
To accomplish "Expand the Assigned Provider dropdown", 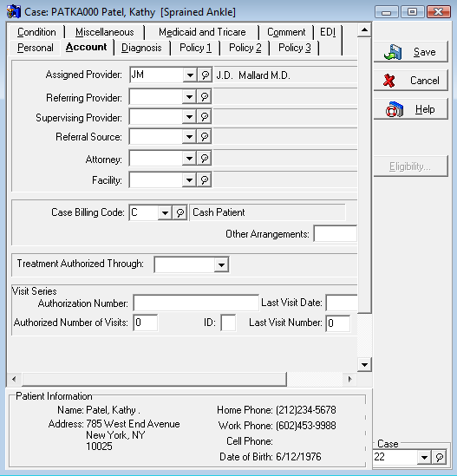I will tap(190, 75).
